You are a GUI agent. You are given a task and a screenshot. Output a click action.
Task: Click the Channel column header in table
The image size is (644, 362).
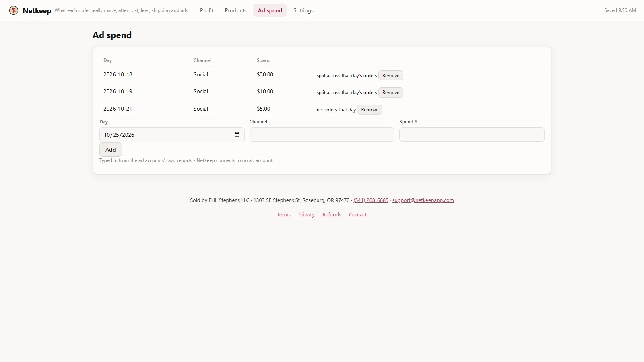[202, 60]
